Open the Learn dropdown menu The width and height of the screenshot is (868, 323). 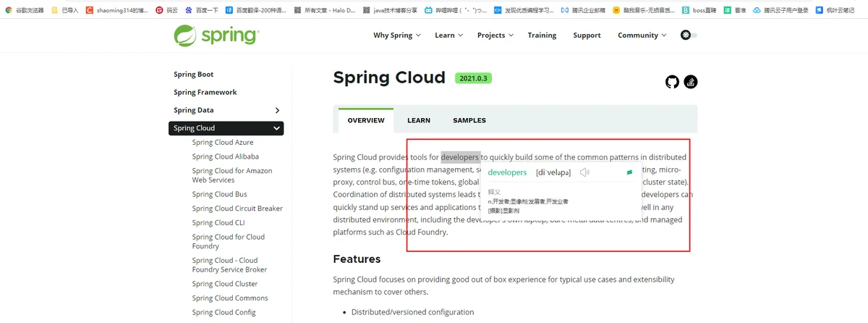(448, 35)
